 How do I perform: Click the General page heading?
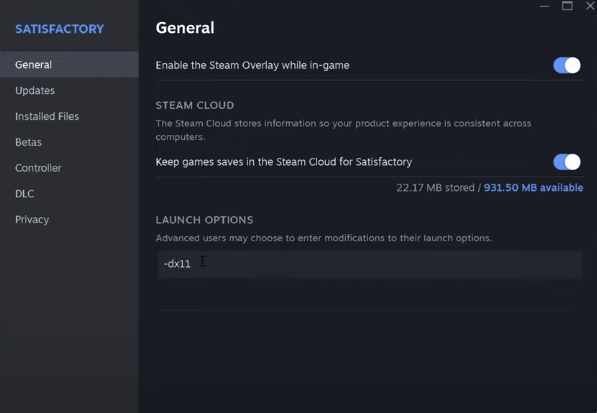coord(185,28)
